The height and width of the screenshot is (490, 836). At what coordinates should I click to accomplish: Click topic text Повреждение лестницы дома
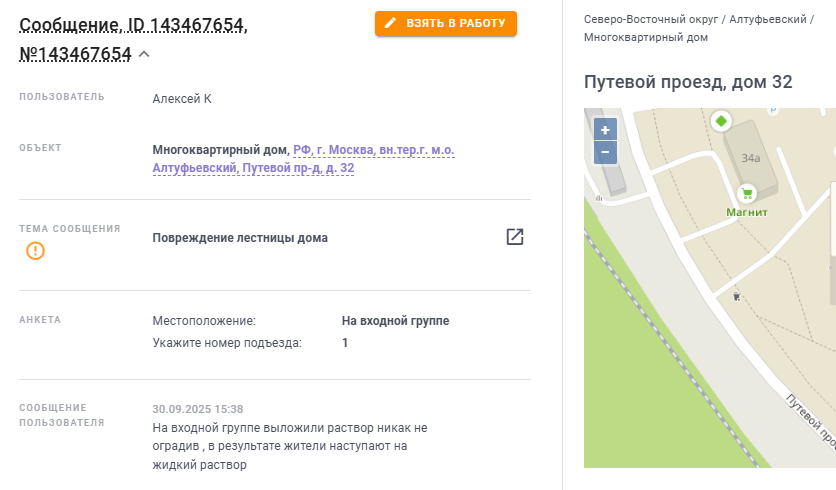240,238
